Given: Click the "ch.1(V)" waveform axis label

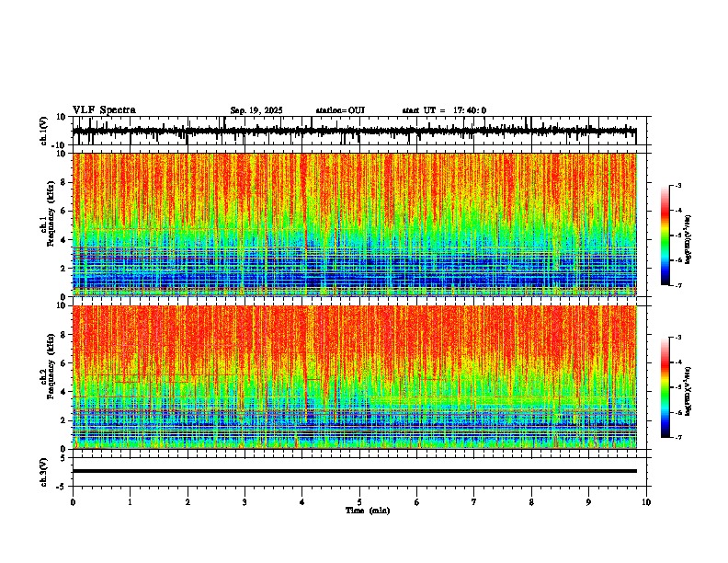Looking at the screenshot, I should (x=44, y=131).
